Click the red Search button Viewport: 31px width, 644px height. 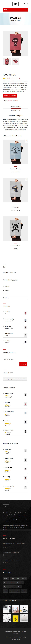point(23,364)
